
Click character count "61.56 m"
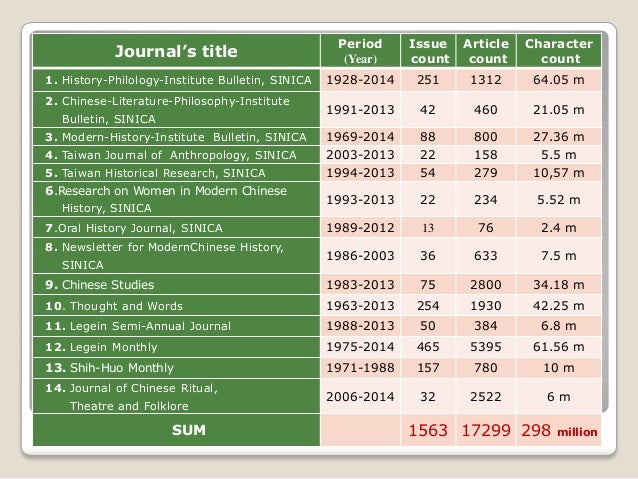(559, 347)
